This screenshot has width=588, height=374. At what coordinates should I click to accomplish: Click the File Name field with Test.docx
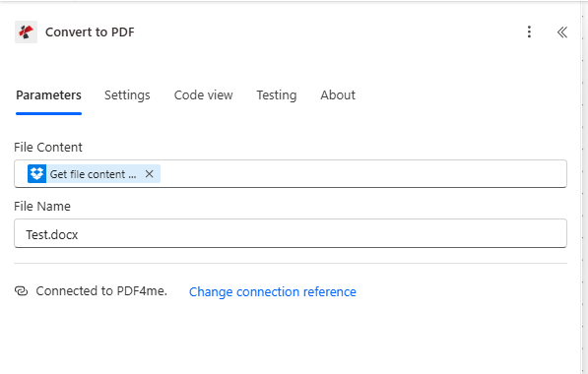(291, 233)
